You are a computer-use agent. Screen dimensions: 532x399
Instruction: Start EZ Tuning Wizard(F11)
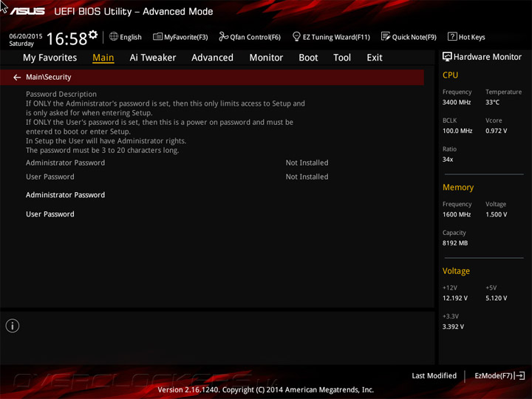point(336,37)
